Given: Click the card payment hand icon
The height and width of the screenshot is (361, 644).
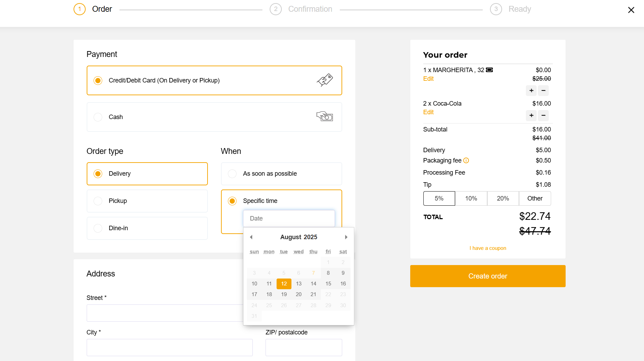Looking at the screenshot, I should coord(325,80).
